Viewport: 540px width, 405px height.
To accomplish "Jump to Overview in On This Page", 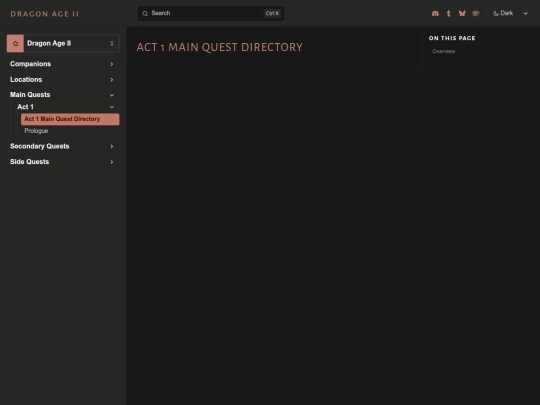I will pos(444,51).
